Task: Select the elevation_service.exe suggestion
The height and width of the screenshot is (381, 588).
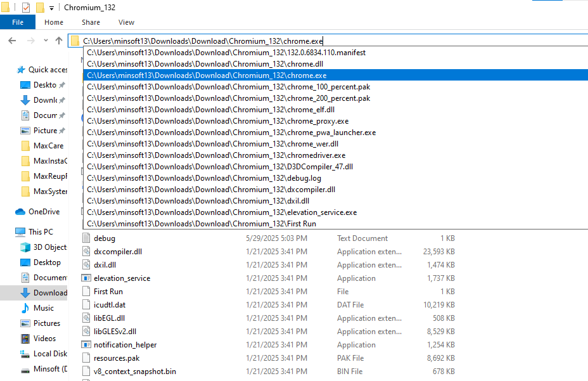Action: pos(336,212)
